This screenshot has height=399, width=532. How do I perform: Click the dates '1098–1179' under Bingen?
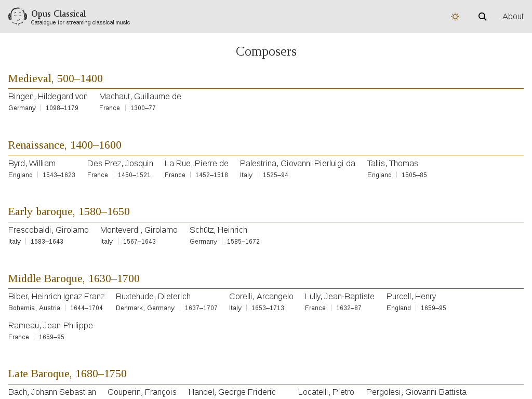(62, 108)
